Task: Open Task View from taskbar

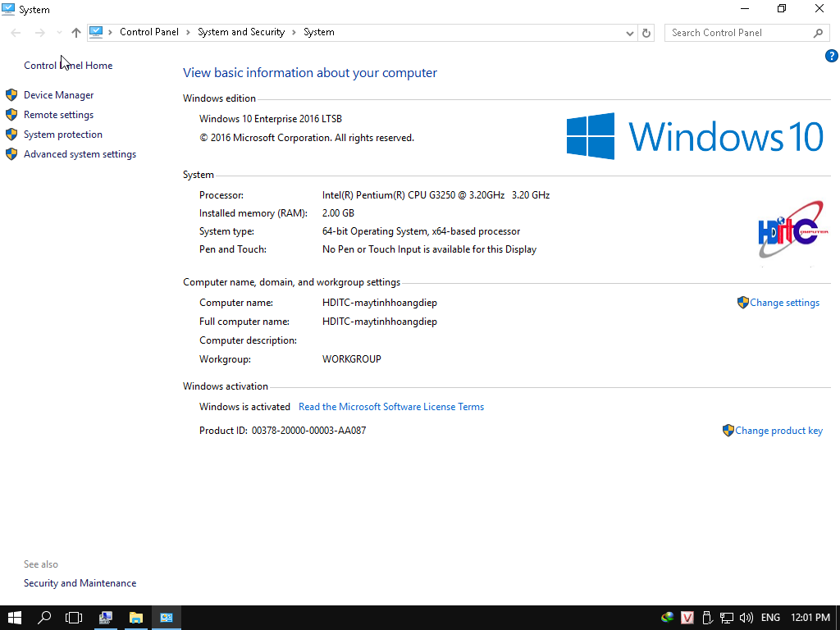Action: [x=74, y=618]
